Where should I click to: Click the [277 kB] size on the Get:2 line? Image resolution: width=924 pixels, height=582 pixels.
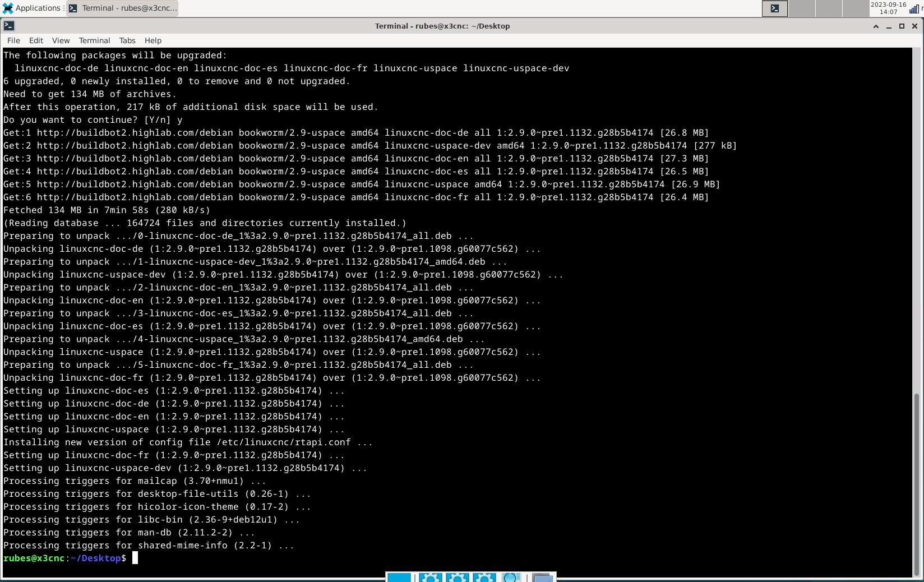pyautogui.click(x=715, y=145)
